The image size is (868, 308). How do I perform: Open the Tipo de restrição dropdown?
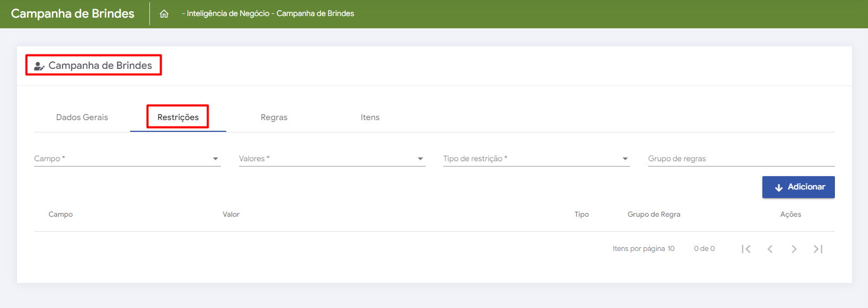pyautogui.click(x=536, y=159)
